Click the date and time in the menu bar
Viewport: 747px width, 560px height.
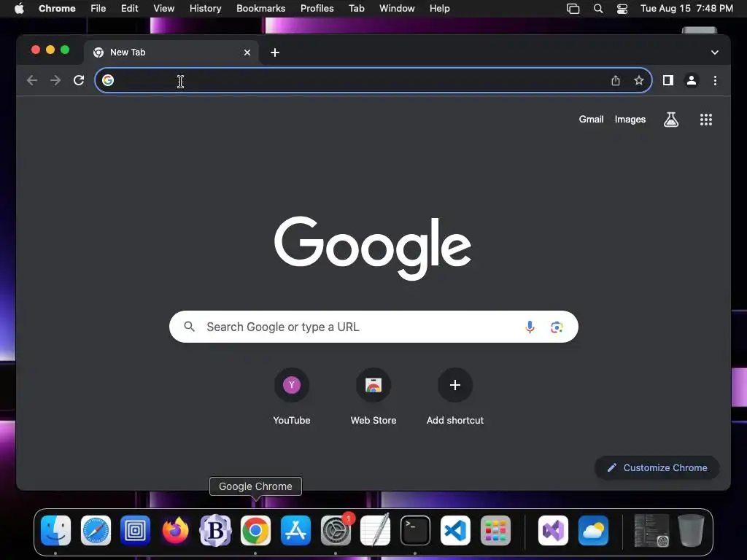click(x=686, y=9)
